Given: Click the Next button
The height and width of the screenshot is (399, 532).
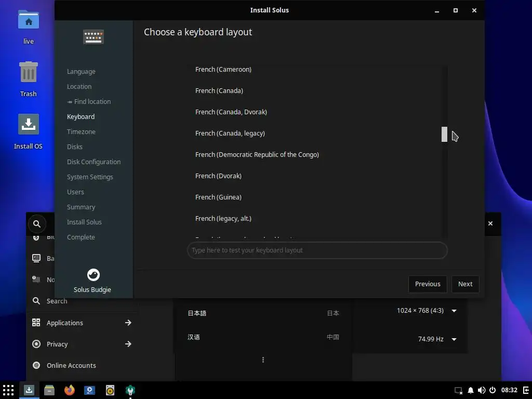Looking at the screenshot, I should tap(465, 284).
